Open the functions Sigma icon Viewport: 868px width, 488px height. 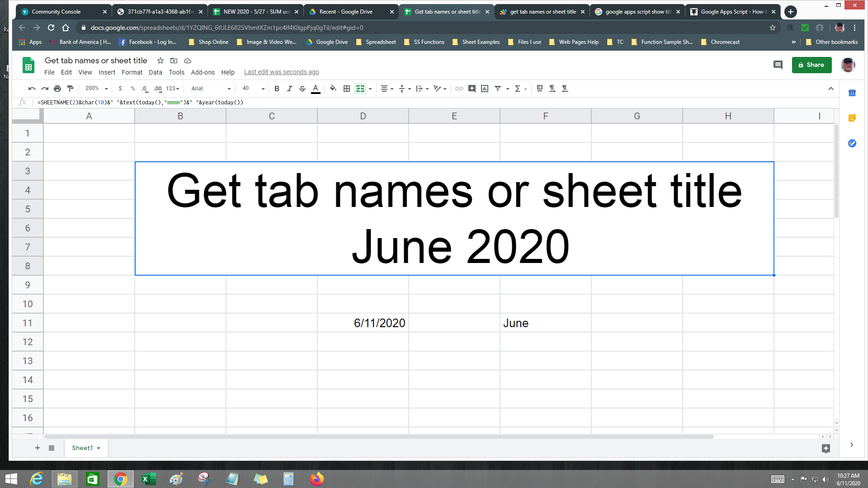[518, 89]
